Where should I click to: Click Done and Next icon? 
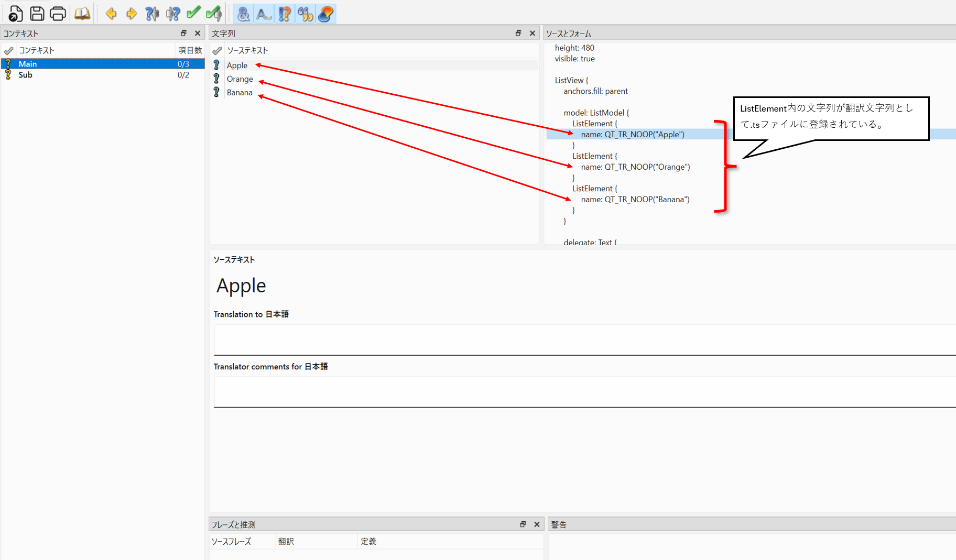214,14
